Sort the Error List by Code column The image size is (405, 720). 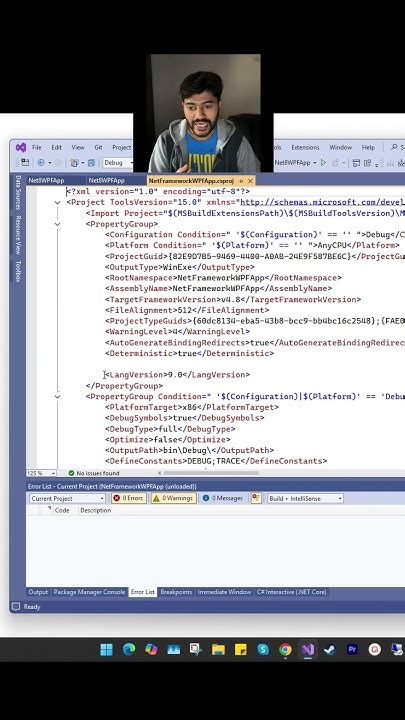62,510
